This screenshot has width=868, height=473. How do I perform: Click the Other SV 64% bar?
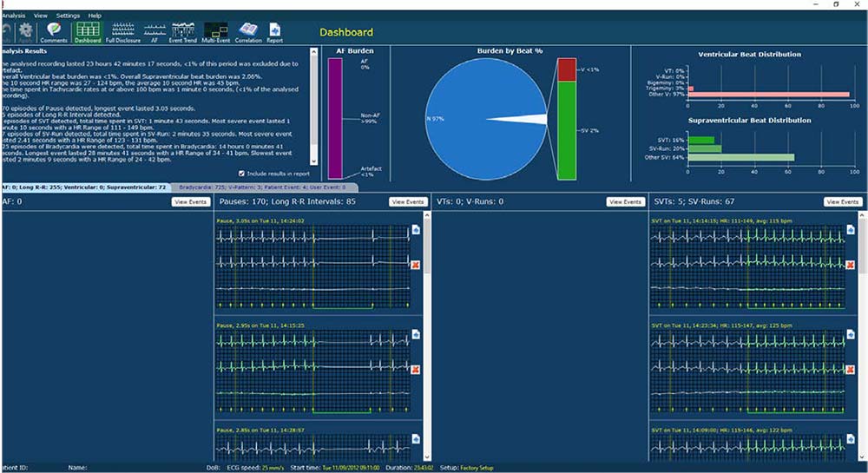741,158
